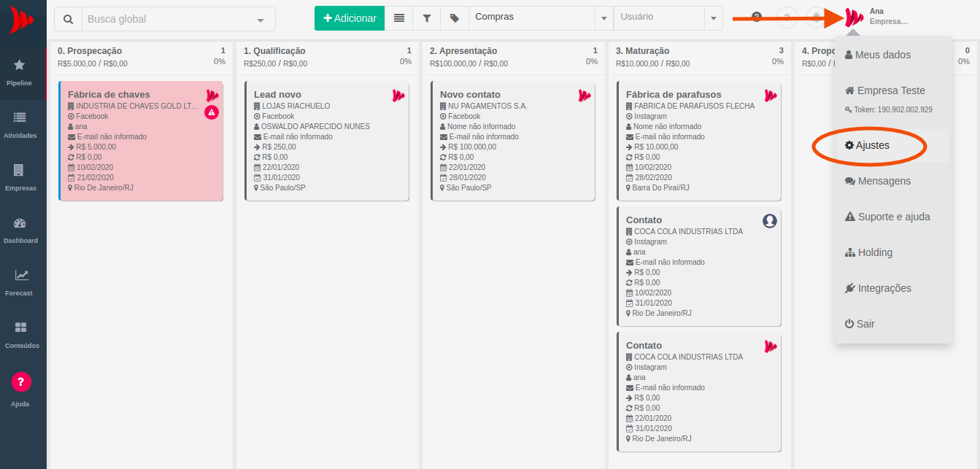Screen dimensions: 980x469
Task: Click the warning alert on Fábrica de chaves
Action: click(212, 112)
